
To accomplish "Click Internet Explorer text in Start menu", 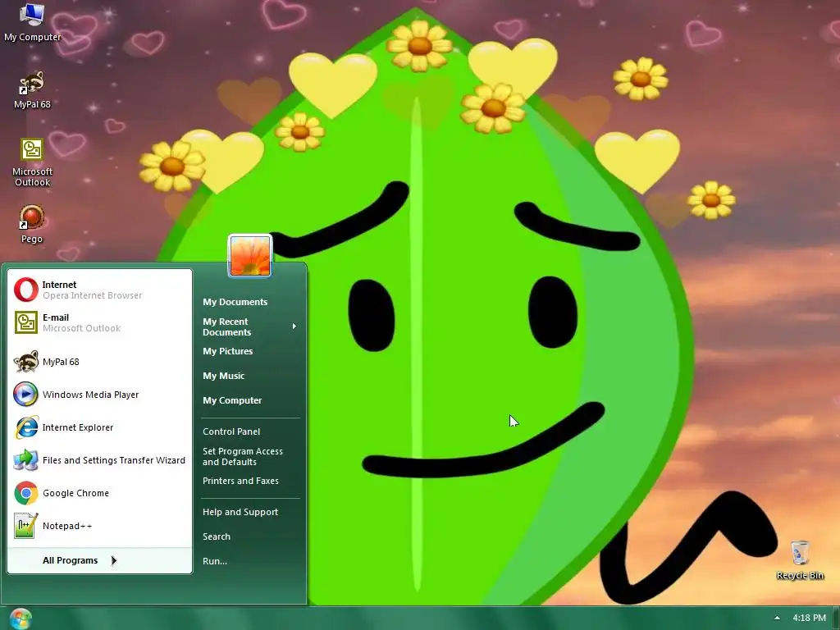I will [x=78, y=427].
